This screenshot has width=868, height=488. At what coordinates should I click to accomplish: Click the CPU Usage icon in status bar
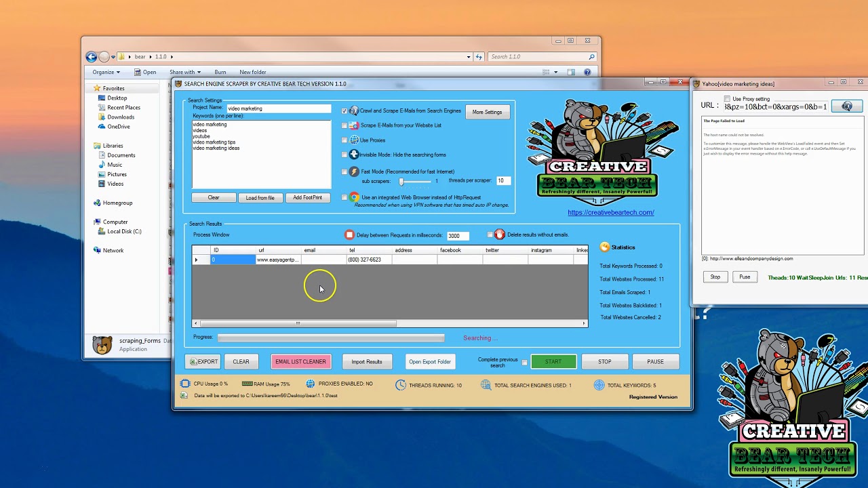[185, 384]
